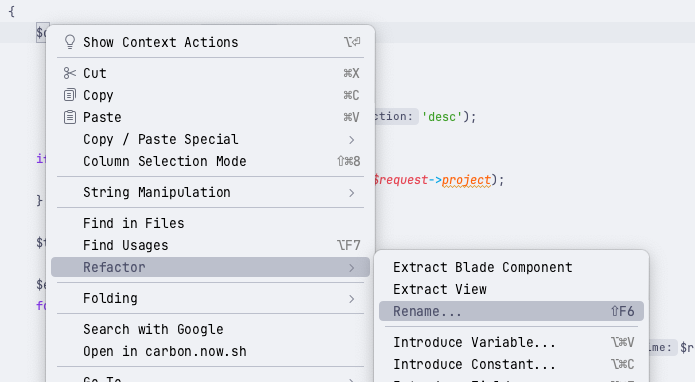Image resolution: width=695 pixels, height=382 pixels.
Task: Choose Rename... in Refactor submenu
Action: coord(511,311)
